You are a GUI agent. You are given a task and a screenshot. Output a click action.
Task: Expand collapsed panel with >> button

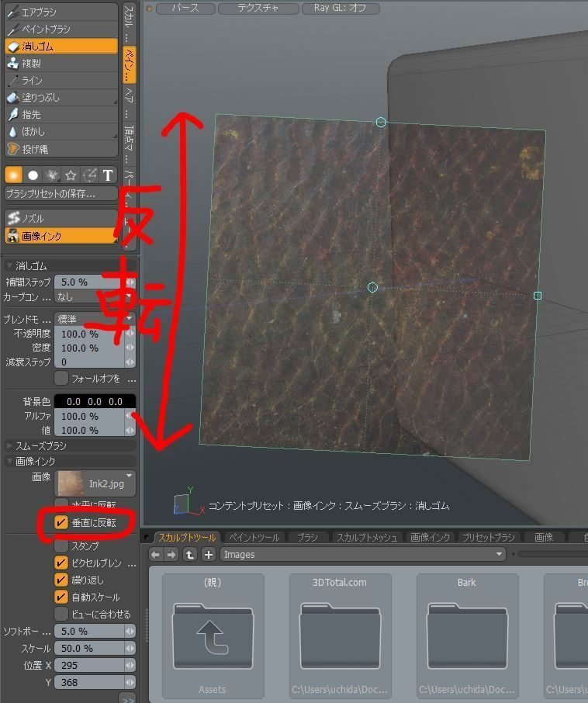128,698
